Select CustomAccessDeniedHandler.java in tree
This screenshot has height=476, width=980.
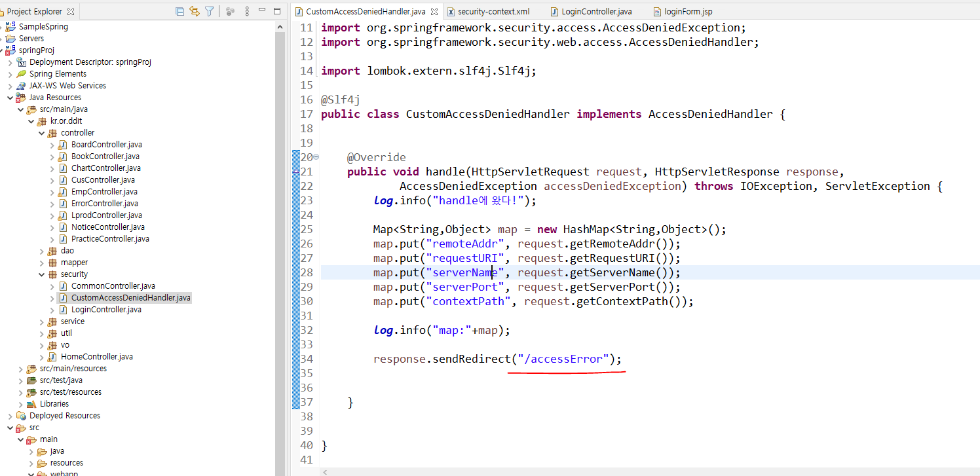coord(131,298)
